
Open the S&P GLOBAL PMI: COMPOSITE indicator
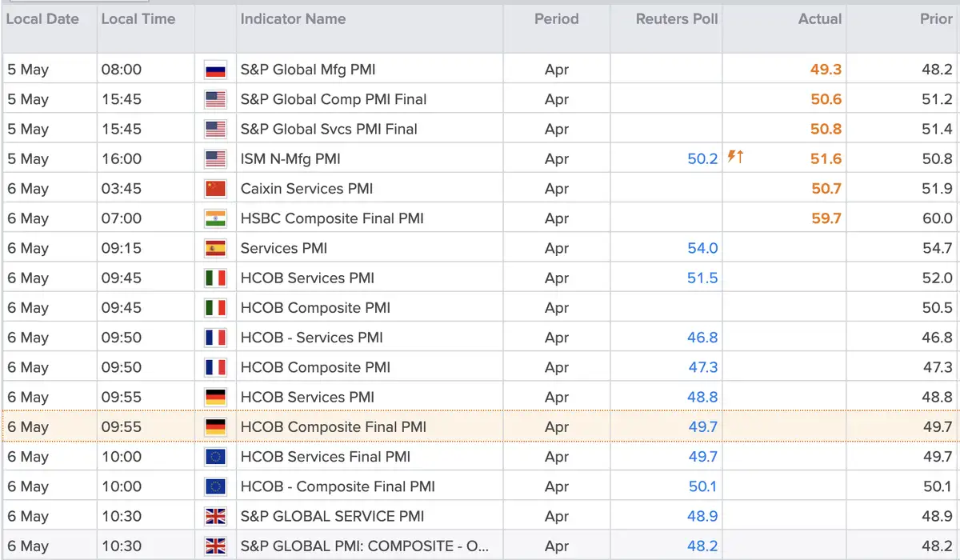coord(365,546)
